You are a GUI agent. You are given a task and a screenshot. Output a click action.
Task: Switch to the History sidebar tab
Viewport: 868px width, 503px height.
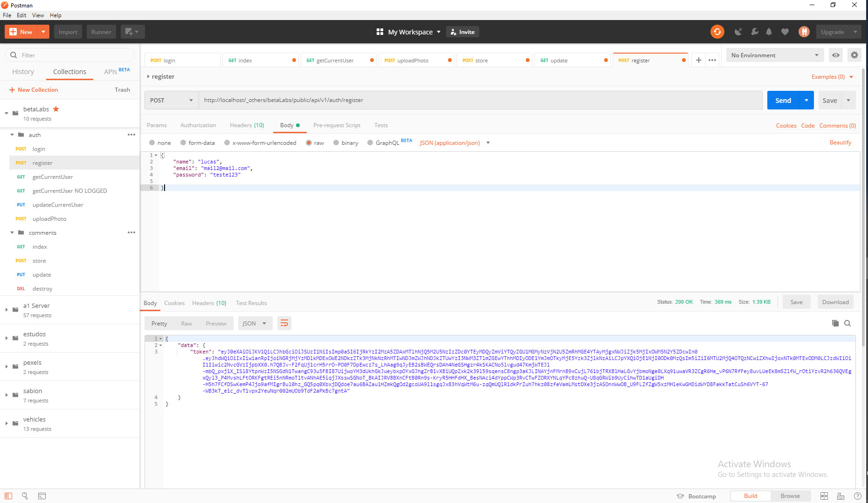click(x=23, y=72)
